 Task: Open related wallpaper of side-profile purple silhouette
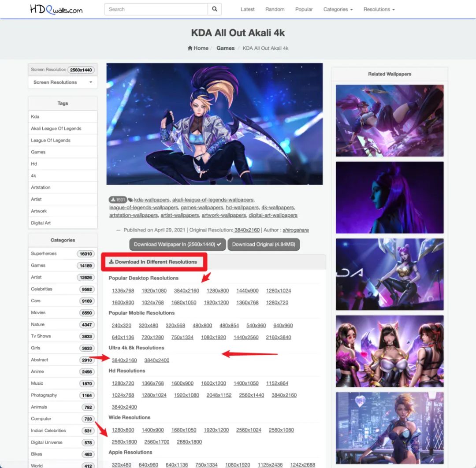(x=390, y=197)
